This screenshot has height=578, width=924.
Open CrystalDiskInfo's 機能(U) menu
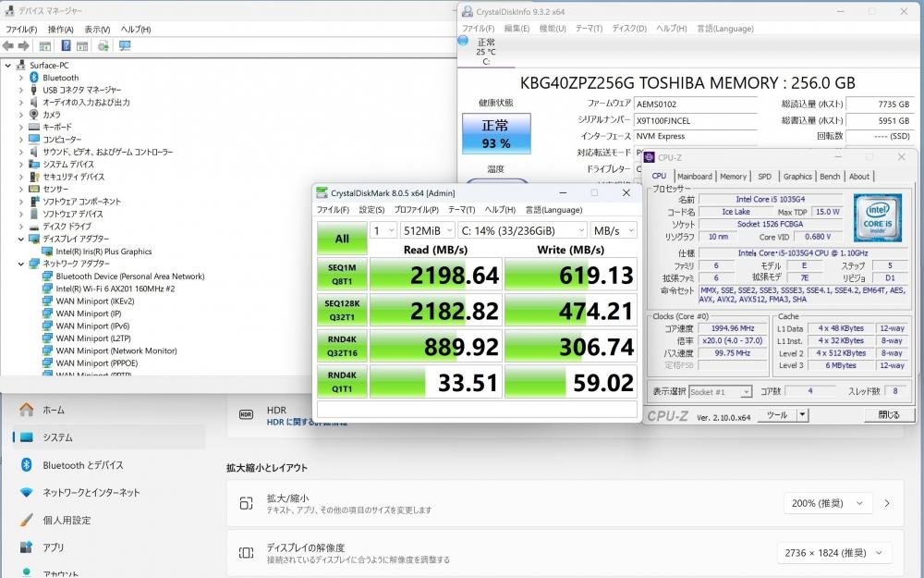[553, 29]
